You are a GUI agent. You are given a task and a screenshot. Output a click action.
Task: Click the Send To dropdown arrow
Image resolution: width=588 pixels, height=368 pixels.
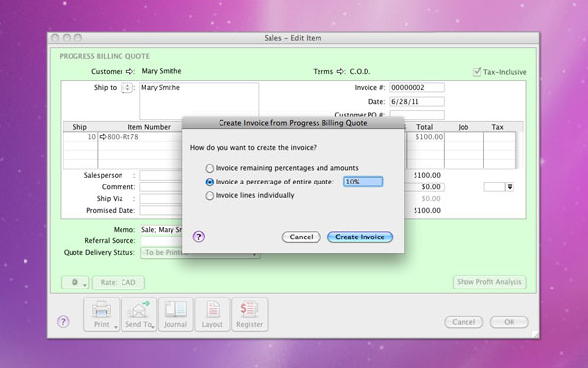[x=153, y=327]
